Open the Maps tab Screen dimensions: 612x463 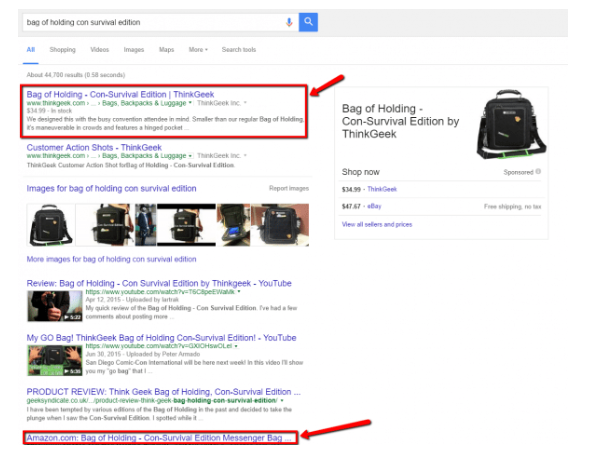166,49
